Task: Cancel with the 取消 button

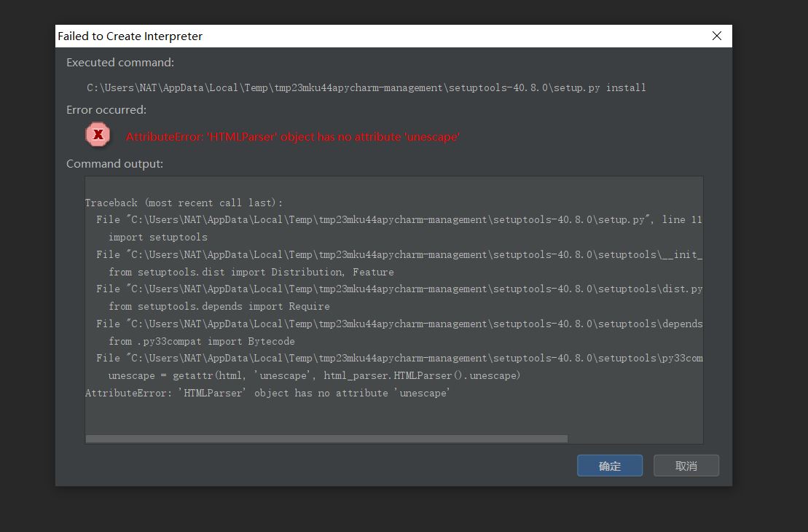Action: point(686,466)
